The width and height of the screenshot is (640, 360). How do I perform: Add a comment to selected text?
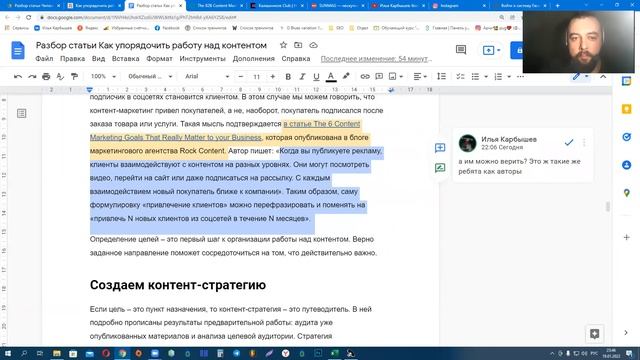tap(440, 148)
